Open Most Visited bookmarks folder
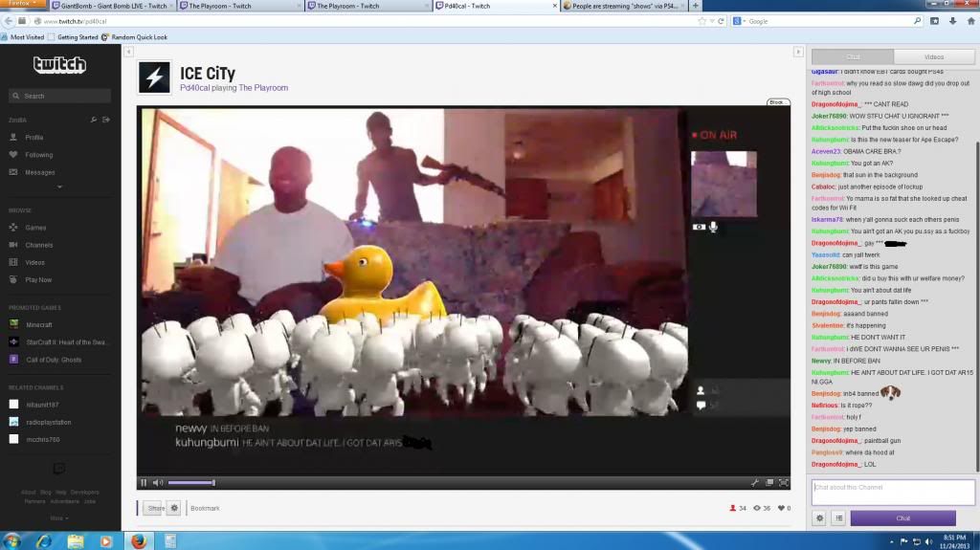Screen dimensions: 980x550 (23, 37)
